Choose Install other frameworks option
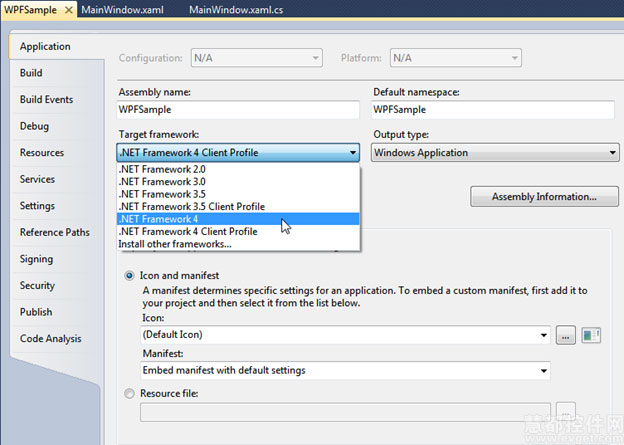 (x=238, y=244)
